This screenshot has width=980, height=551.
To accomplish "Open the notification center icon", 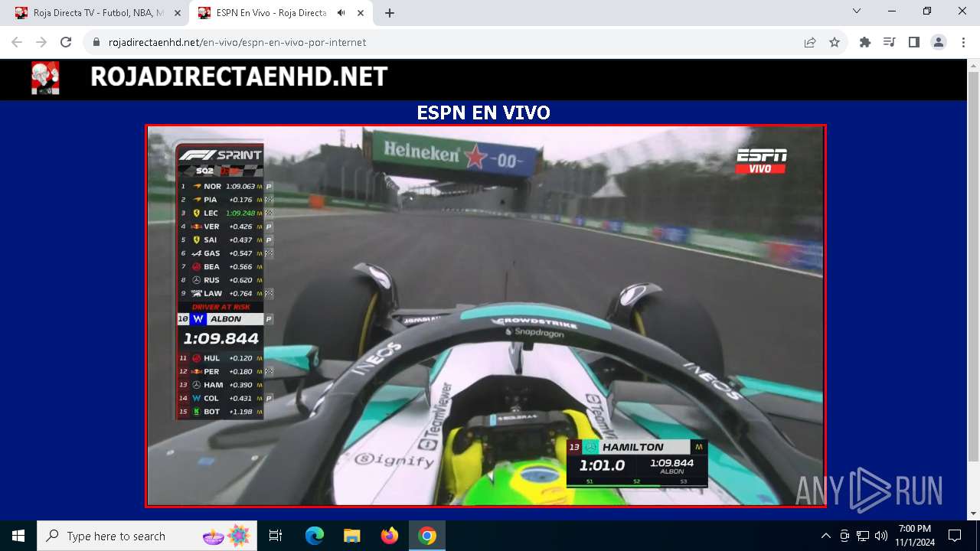I will [955, 536].
